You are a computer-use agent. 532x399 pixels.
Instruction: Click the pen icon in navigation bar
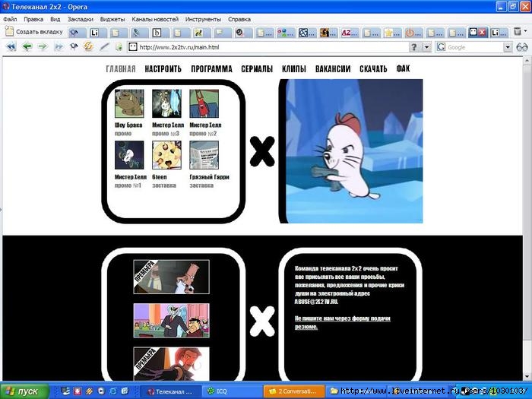(104, 46)
